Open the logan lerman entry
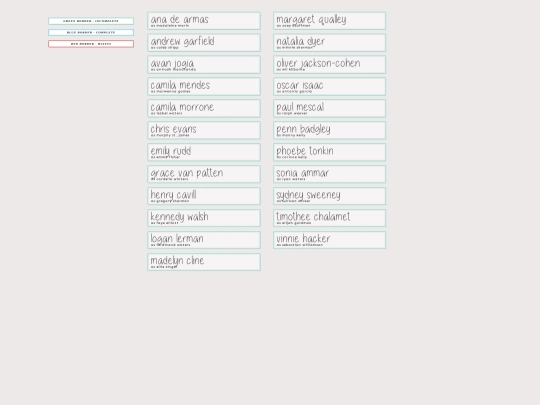540x405 pixels. click(x=204, y=240)
